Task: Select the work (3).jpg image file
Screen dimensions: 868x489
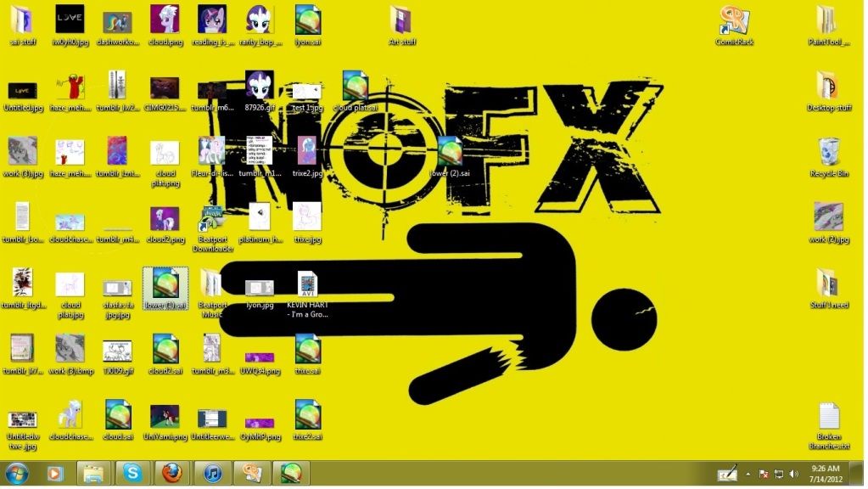Action: (x=23, y=157)
